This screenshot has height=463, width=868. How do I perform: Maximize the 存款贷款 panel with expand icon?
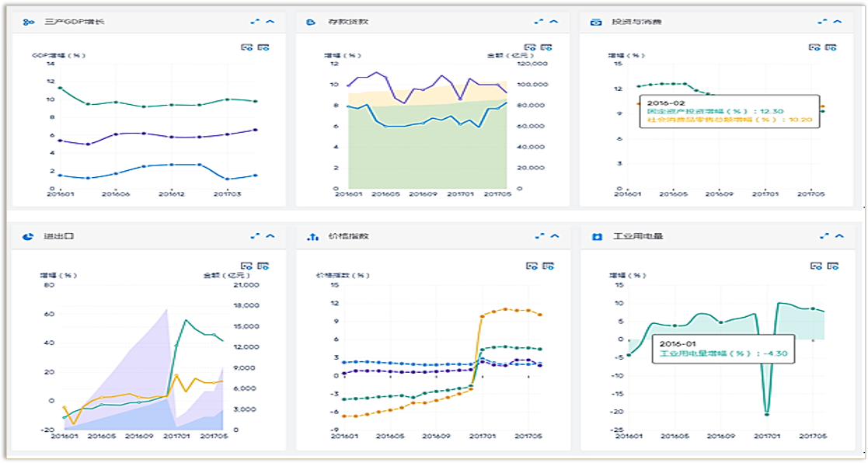click(539, 22)
